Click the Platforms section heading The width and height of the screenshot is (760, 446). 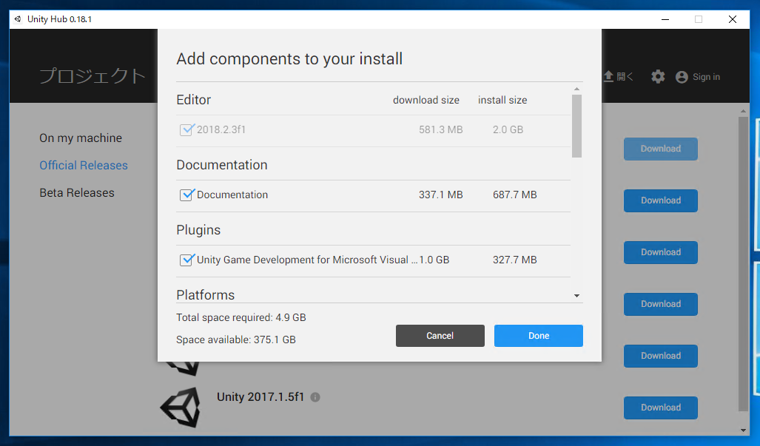(x=206, y=295)
